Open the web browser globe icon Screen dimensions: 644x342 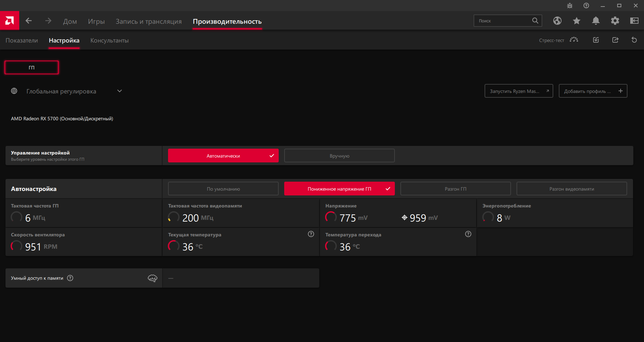(x=557, y=21)
